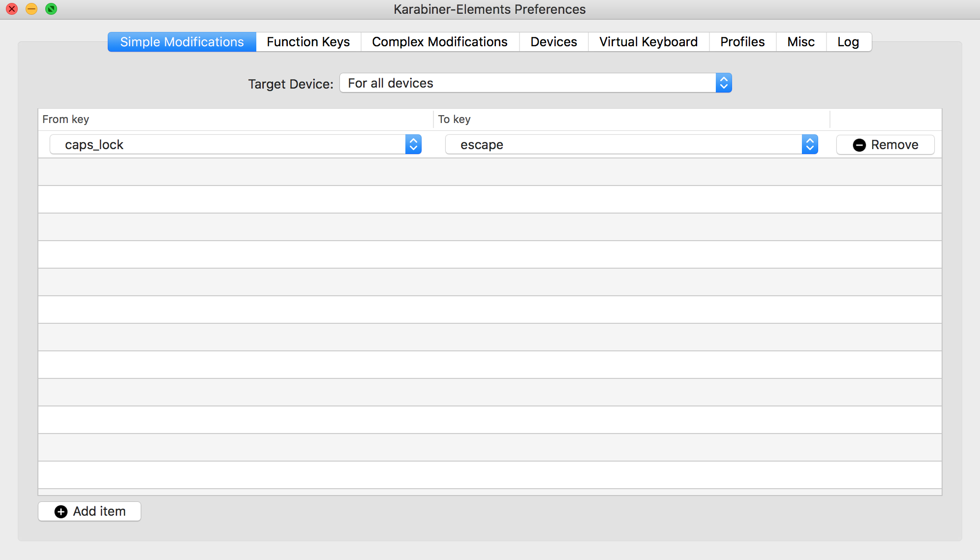Open the Complex Modifications tab
The width and height of the screenshot is (980, 560).
pos(440,42)
